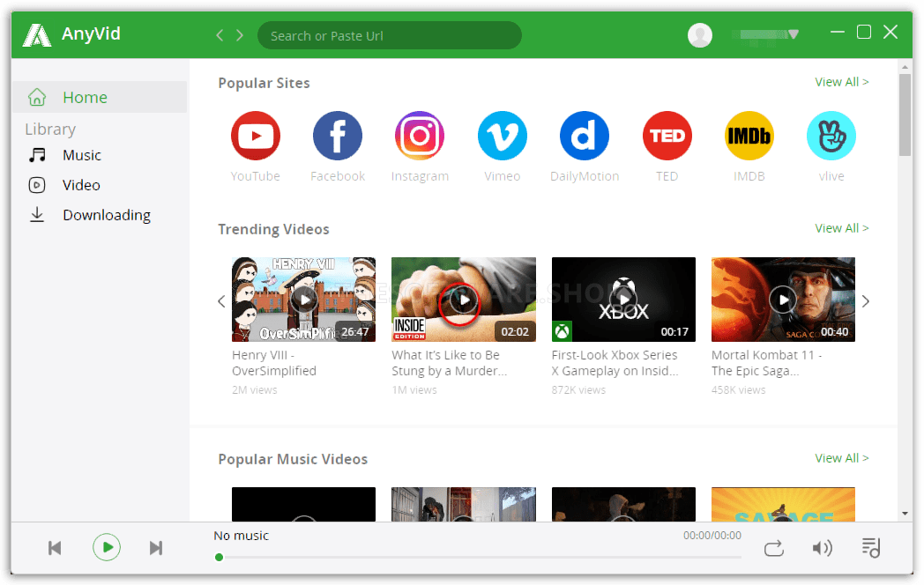Click the scrollbar down arrow
This screenshot has width=924, height=585.
coord(905,514)
